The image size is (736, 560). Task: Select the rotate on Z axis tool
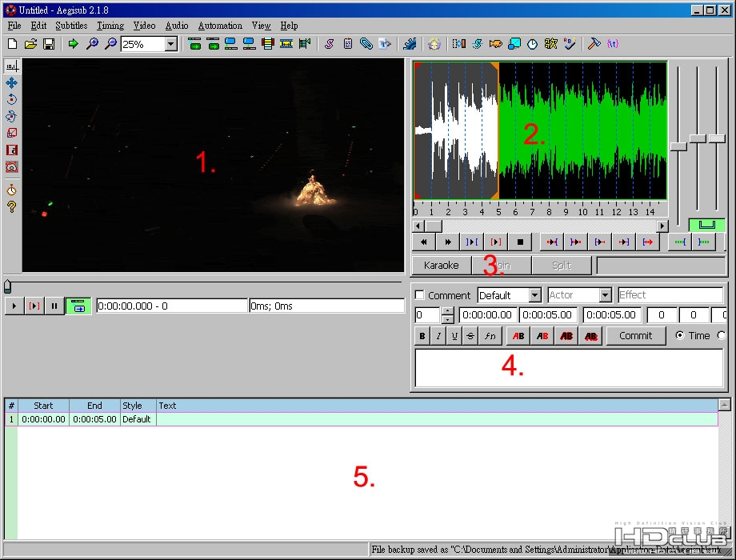click(x=12, y=99)
